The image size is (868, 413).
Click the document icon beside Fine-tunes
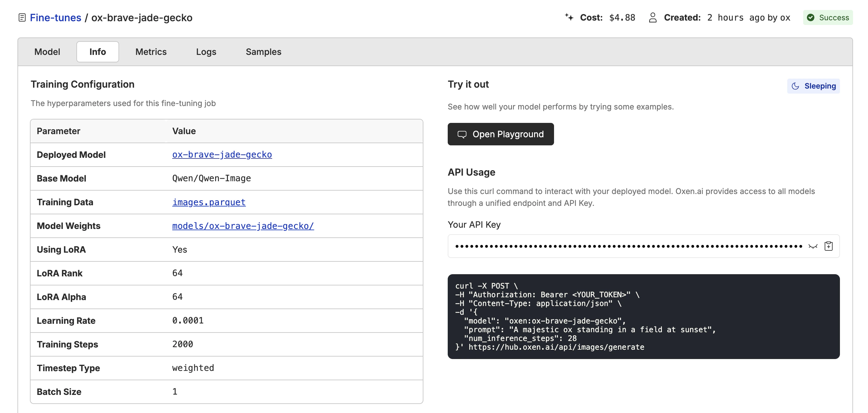pos(22,17)
